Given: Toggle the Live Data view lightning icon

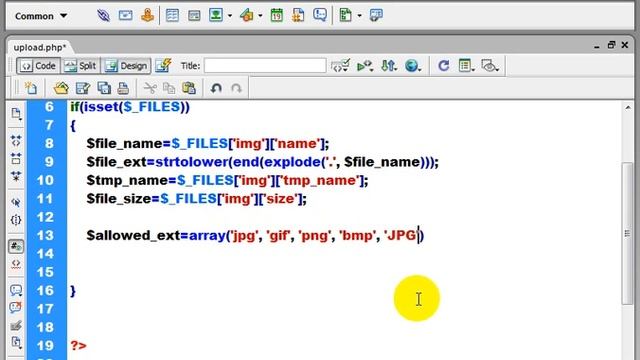Looking at the screenshot, I should (163, 66).
